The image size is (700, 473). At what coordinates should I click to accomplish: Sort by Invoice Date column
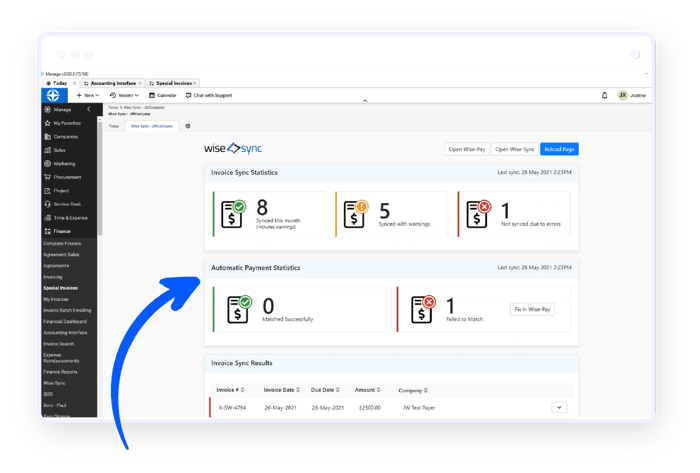[x=282, y=390]
